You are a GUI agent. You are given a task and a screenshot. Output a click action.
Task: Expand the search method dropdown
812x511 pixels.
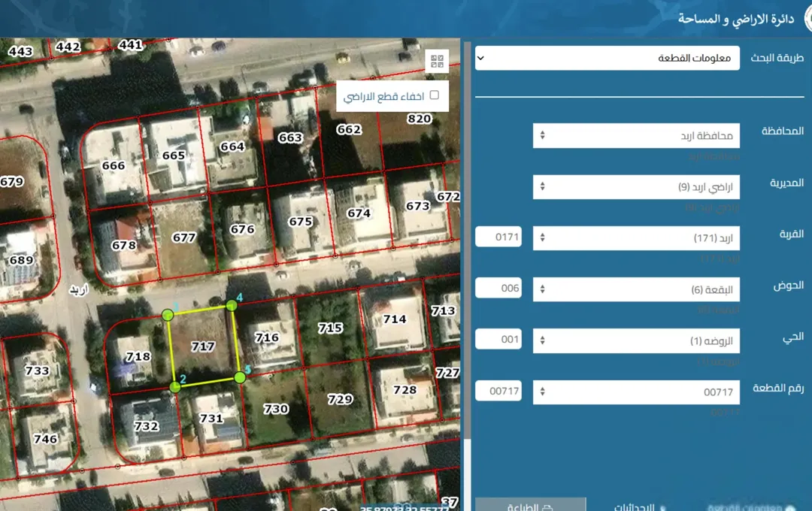(x=607, y=58)
